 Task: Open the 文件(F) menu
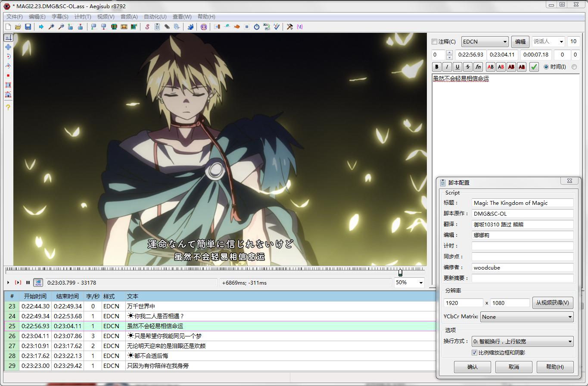pos(15,16)
